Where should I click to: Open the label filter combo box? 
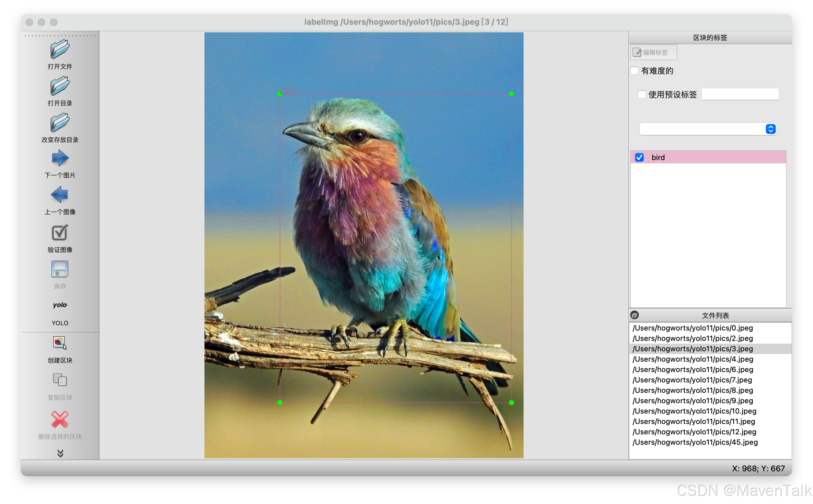708,129
